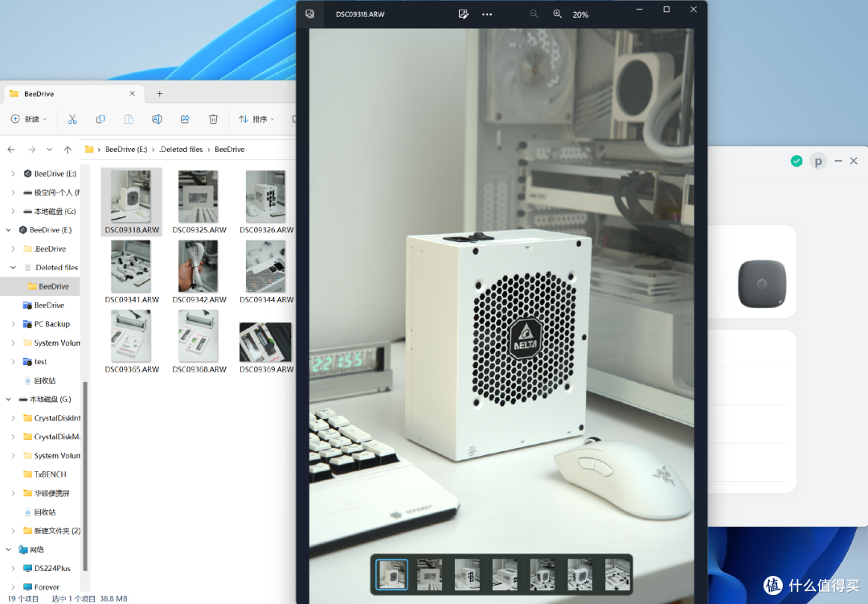Image resolution: width=868 pixels, height=604 pixels.
Task: Expand the test folder node
Action: (13, 361)
